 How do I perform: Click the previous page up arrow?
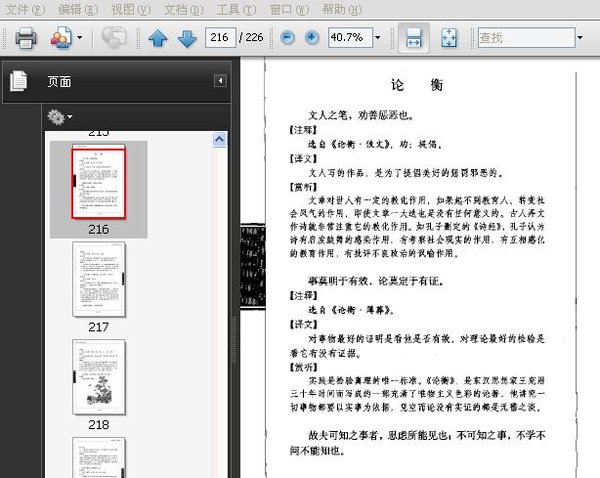coord(157,39)
